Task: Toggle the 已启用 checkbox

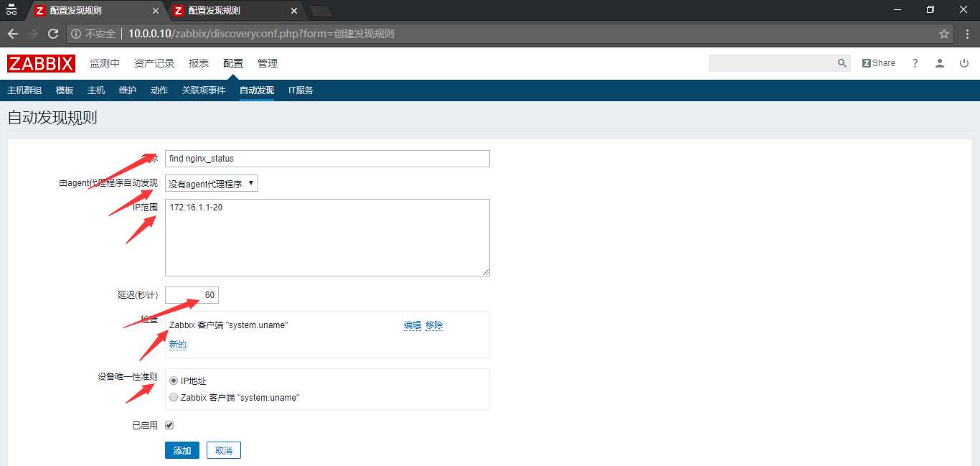Action: tap(169, 425)
